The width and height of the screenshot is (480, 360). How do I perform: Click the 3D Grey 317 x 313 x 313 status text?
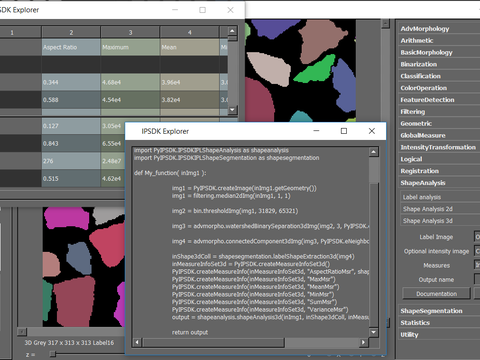[x=69, y=343]
